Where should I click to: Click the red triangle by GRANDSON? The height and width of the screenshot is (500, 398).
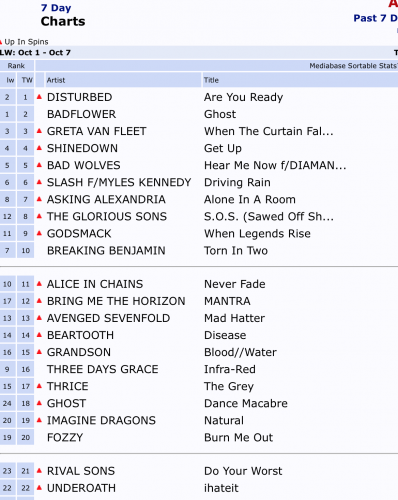click(39, 352)
